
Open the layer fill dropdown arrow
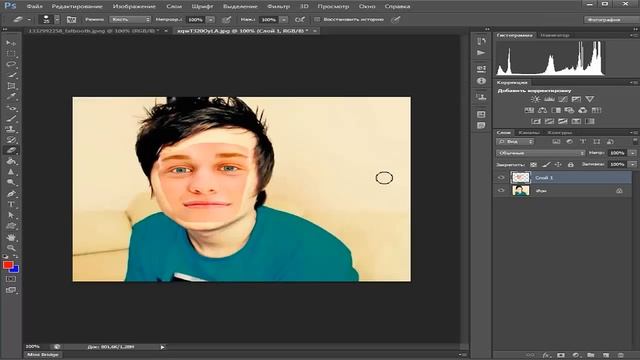click(632, 164)
